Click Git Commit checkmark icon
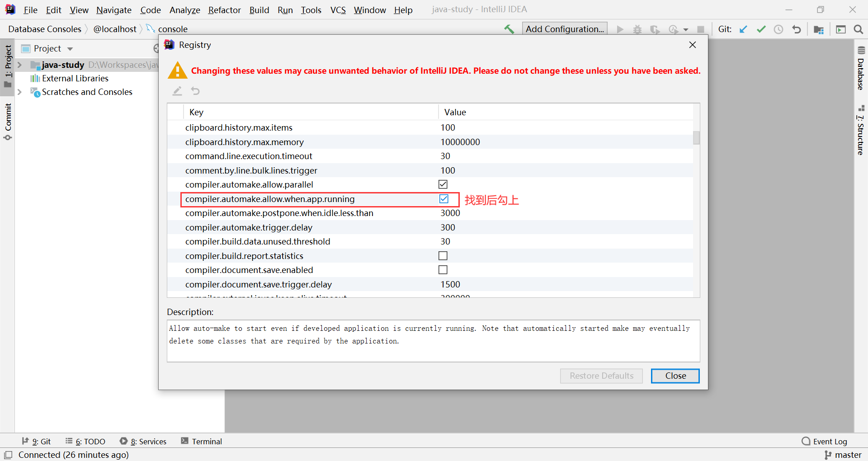This screenshot has width=868, height=461. [x=761, y=29]
